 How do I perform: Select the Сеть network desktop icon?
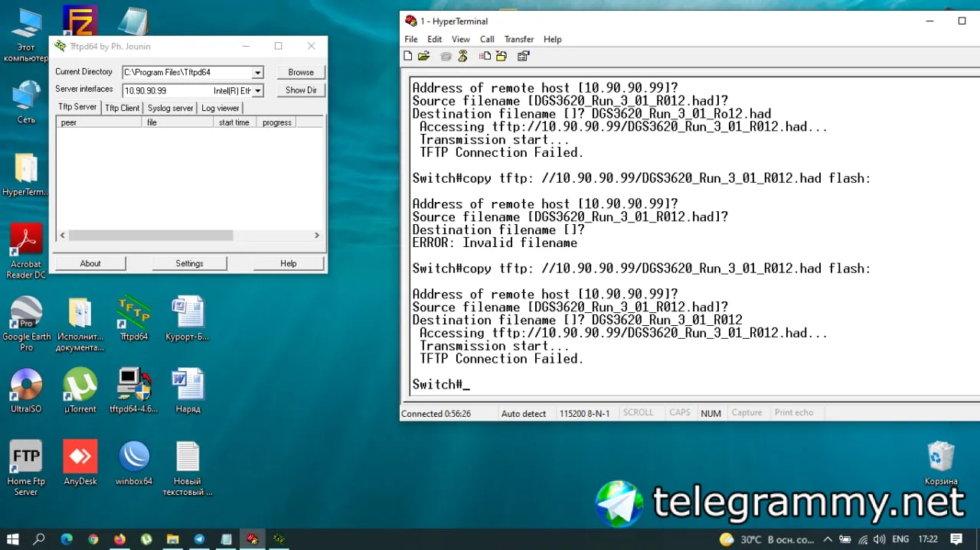(26, 102)
